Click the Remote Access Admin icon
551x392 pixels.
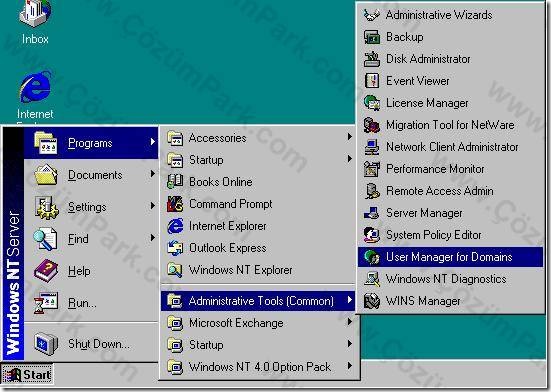tap(371, 191)
